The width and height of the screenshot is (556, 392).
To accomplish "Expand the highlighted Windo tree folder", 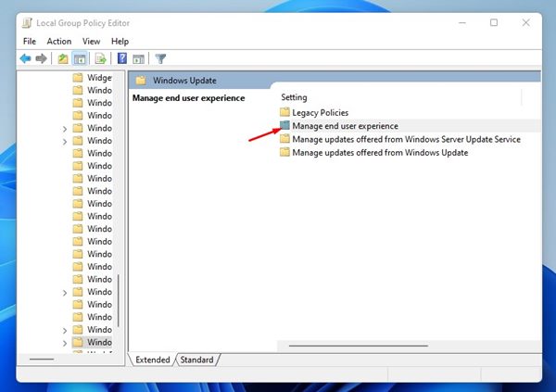I will click(x=65, y=344).
